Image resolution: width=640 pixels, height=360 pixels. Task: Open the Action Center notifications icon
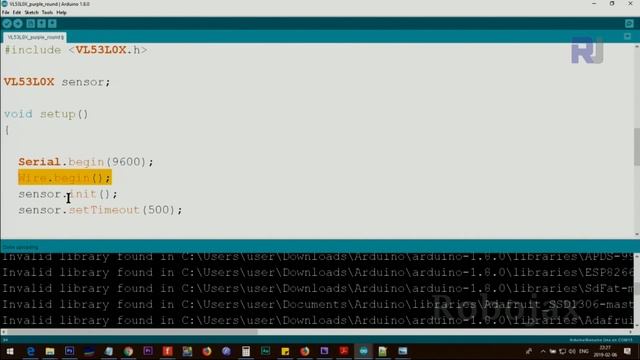click(x=628, y=351)
